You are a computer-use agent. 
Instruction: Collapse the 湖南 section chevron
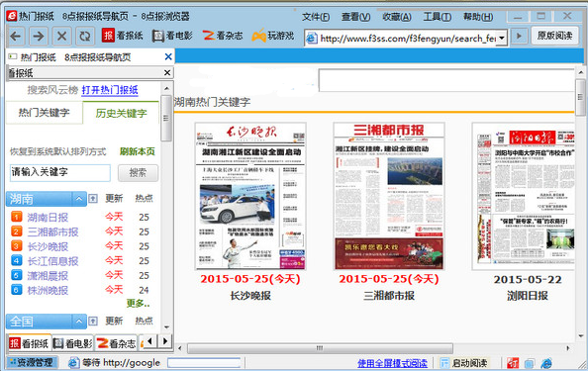(79, 199)
